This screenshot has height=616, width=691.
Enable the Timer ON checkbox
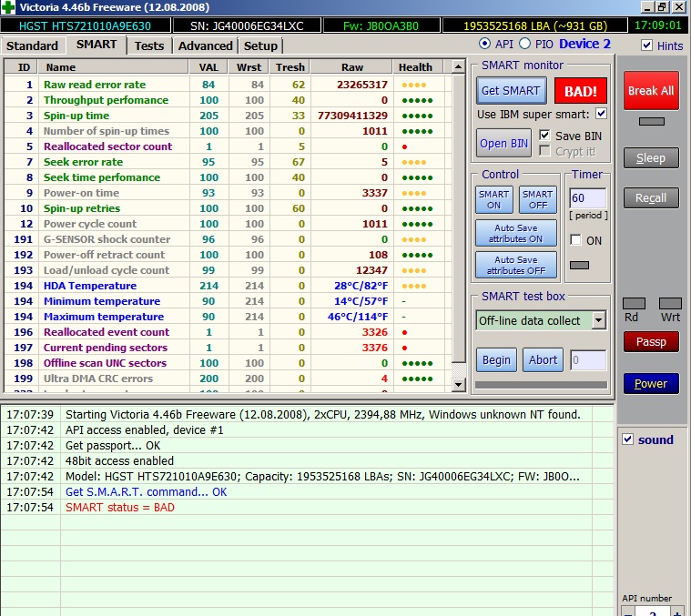(575, 240)
